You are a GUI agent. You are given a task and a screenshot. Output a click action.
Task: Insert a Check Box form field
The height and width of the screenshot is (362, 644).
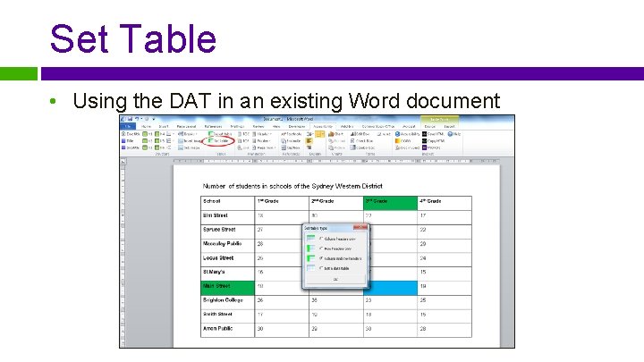point(362,141)
